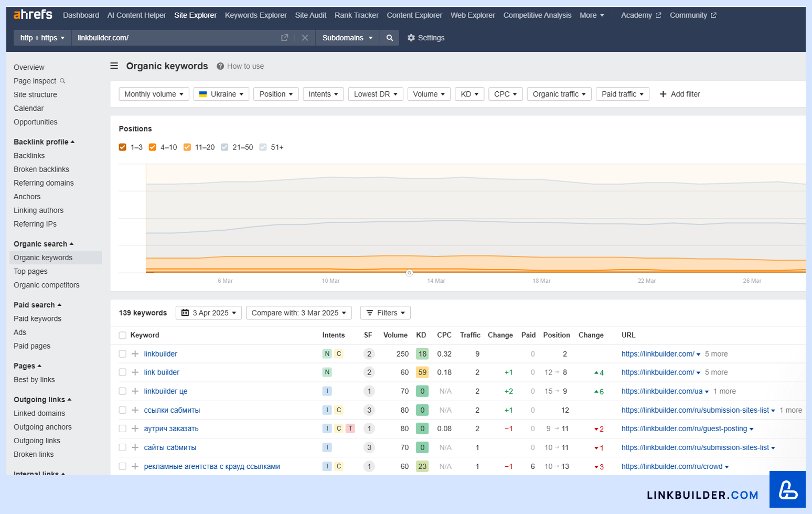
Task: Open Keywords Explorer
Action: click(256, 15)
